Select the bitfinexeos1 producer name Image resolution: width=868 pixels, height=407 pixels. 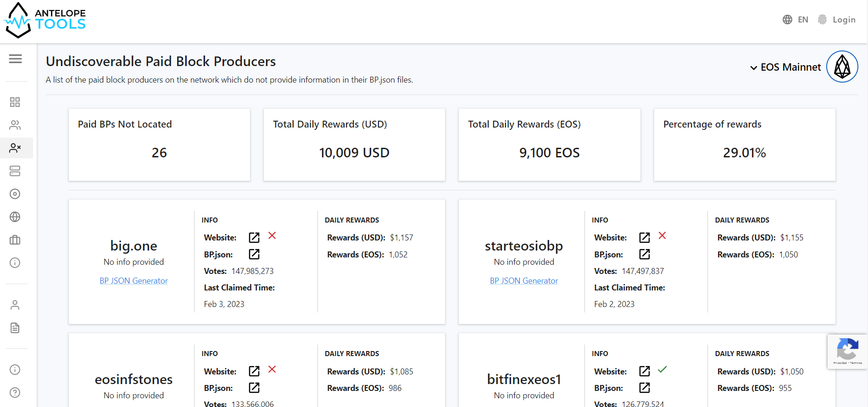coord(524,379)
